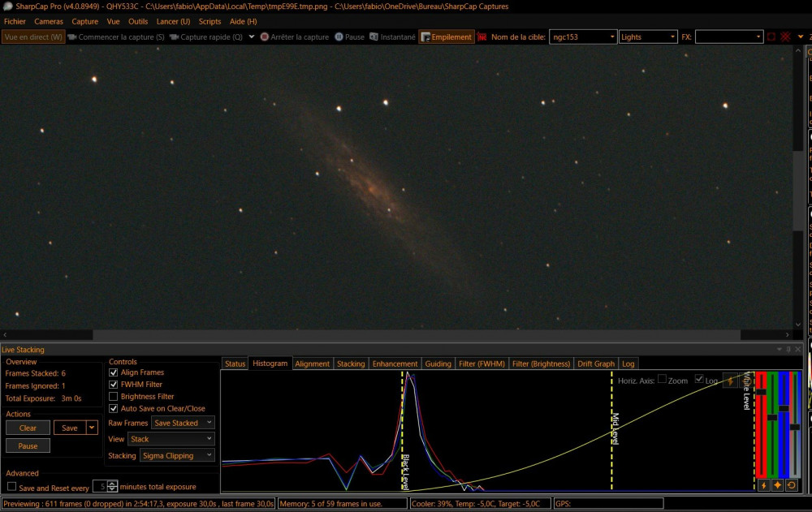812x512 pixels.
Task: Take an Instantané snapshot
Action: click(x=392, y=37)
